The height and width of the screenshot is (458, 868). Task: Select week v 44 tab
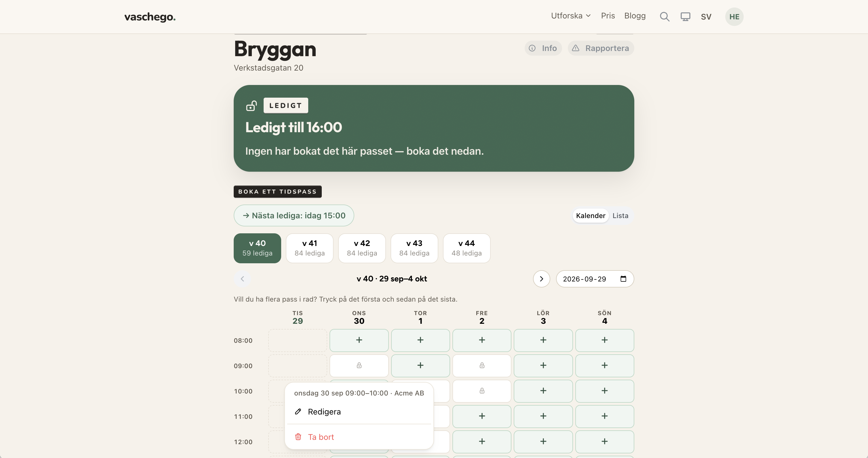click(x=467, y=248)
